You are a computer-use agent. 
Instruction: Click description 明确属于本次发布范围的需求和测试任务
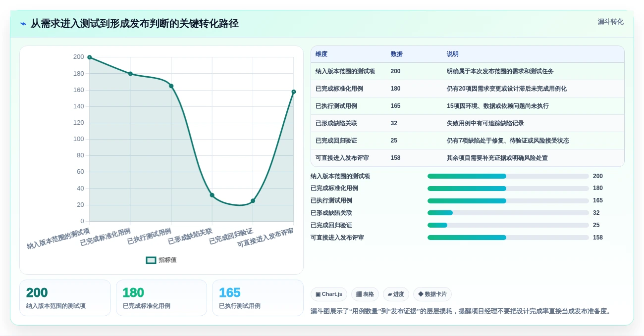pos(500,71)
